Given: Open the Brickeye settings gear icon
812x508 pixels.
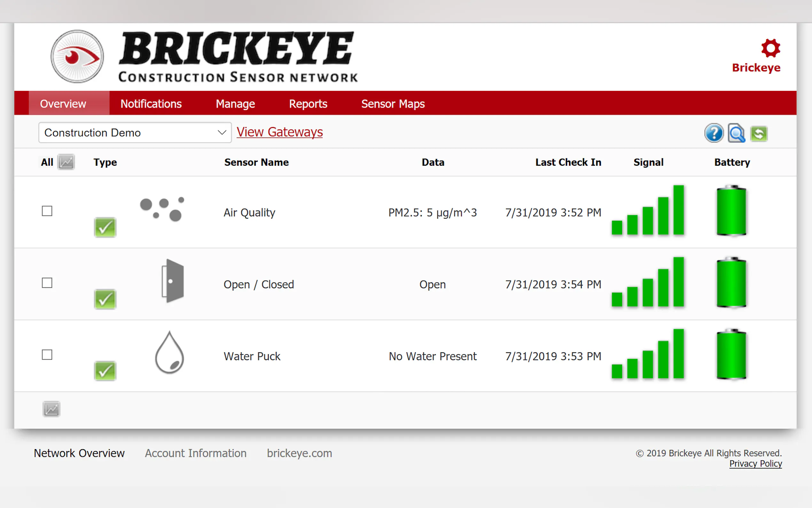Looking at the screenshot, I should coord(770,48).
